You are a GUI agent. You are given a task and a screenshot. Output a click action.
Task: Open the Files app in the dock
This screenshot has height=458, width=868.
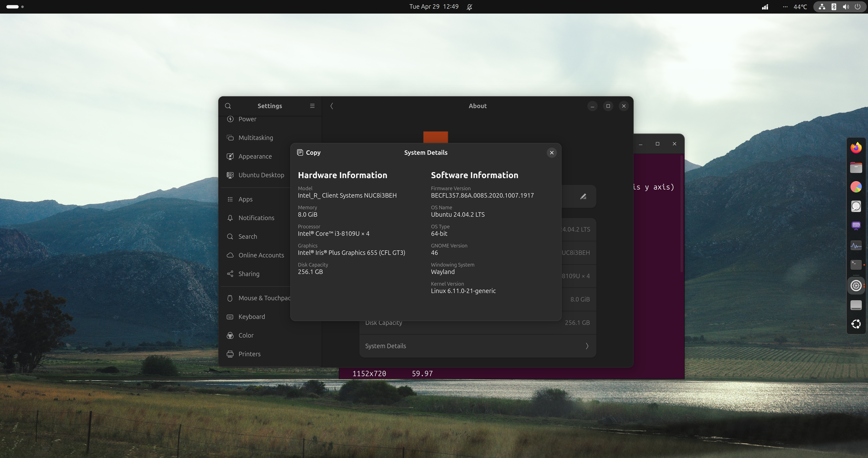click(856, 167)
